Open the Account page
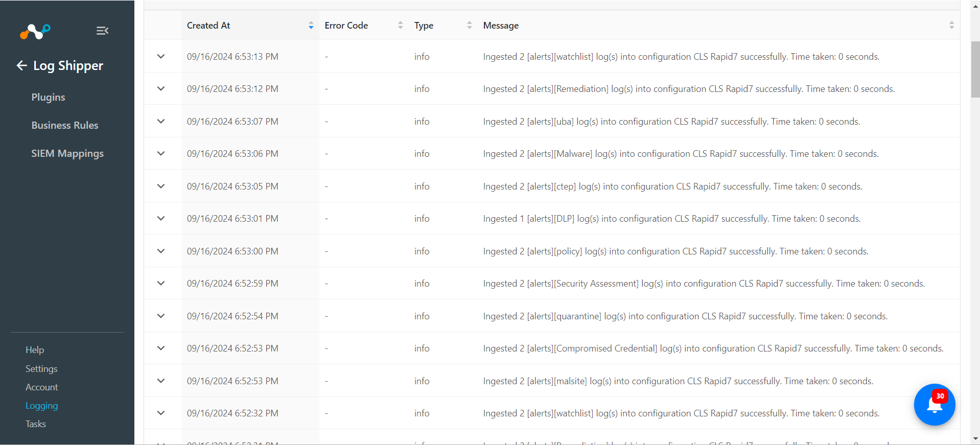 [42, 387]
